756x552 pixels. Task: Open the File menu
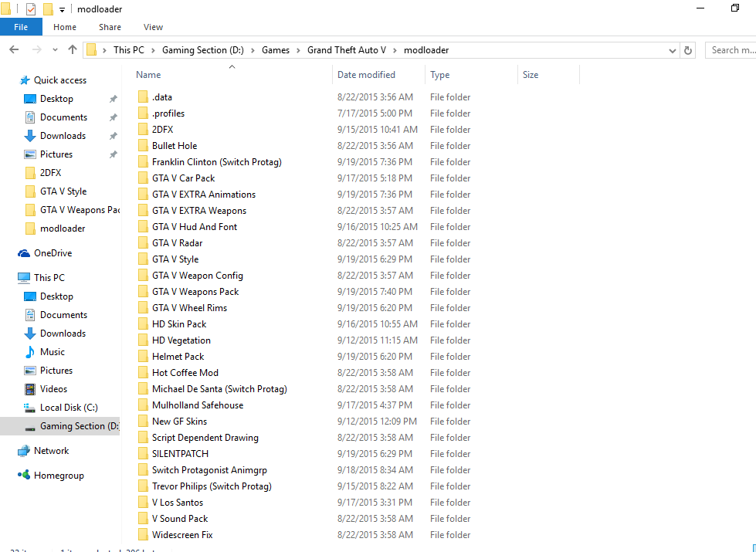(x=21, y=27)
